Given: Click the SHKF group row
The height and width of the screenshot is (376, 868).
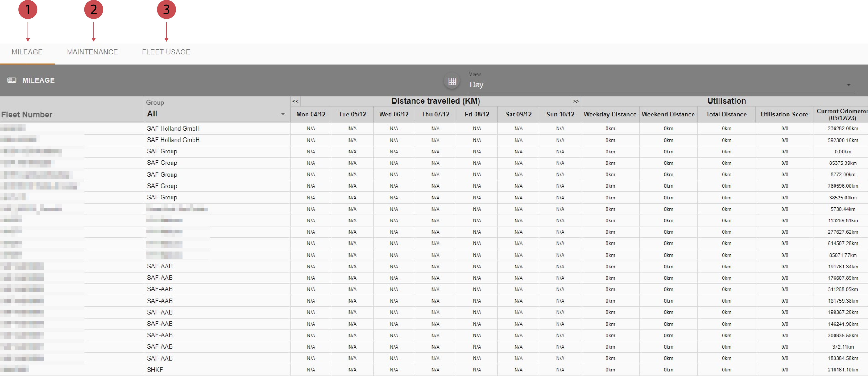Looking at the screenshot, I should [x=155, y=370].
